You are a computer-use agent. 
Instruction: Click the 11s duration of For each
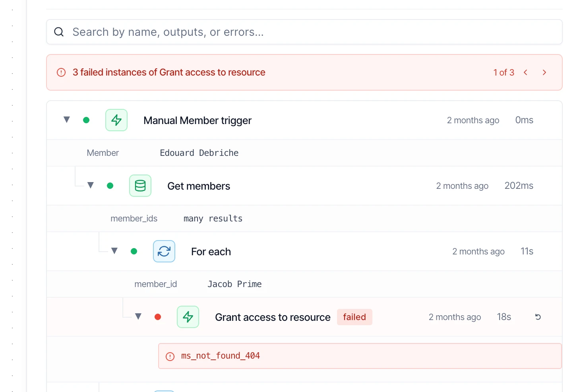click(527, 251)
